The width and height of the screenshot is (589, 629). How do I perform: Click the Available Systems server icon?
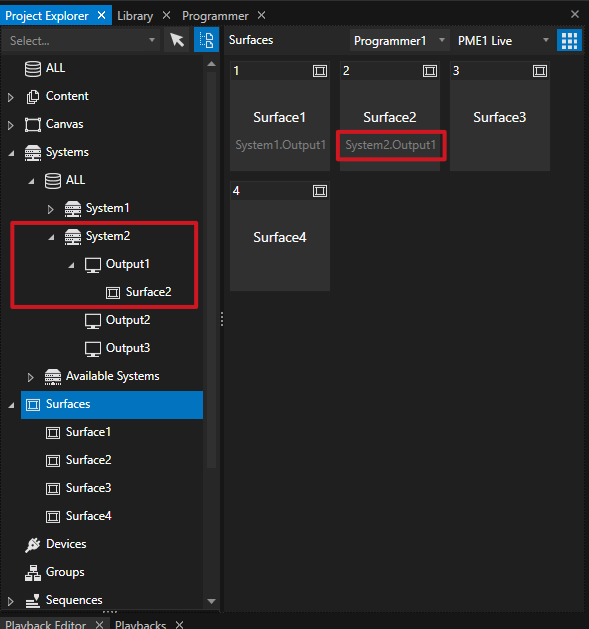point(53,377)
